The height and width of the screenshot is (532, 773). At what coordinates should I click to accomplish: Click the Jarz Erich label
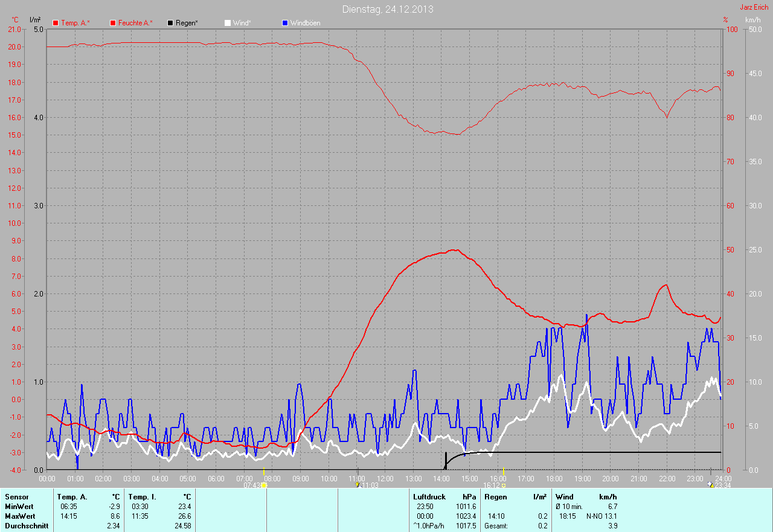[754, 7]
